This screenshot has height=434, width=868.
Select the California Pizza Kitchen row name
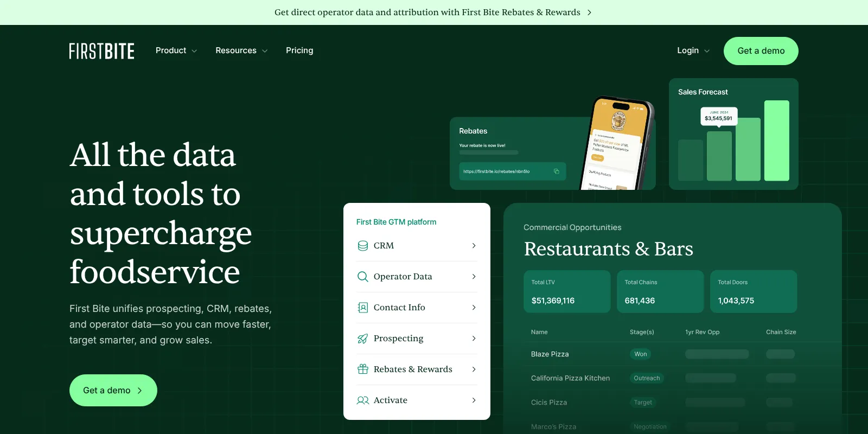[x=570, y=378]
